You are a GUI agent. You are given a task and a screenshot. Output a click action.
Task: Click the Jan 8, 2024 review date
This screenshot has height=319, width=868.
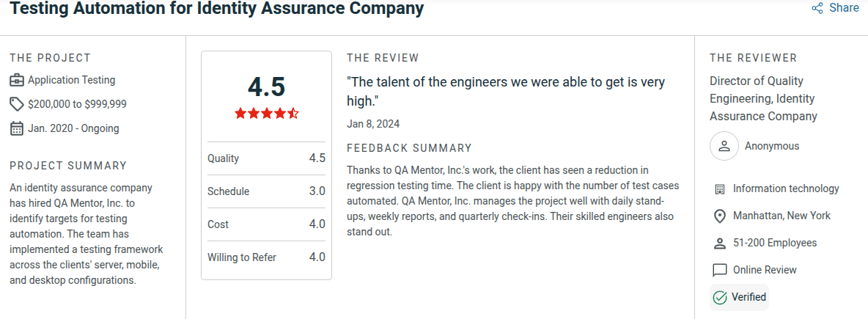coord(373,124)
